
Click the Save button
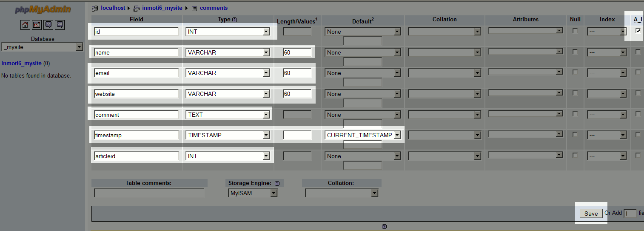tap(591, 214)
